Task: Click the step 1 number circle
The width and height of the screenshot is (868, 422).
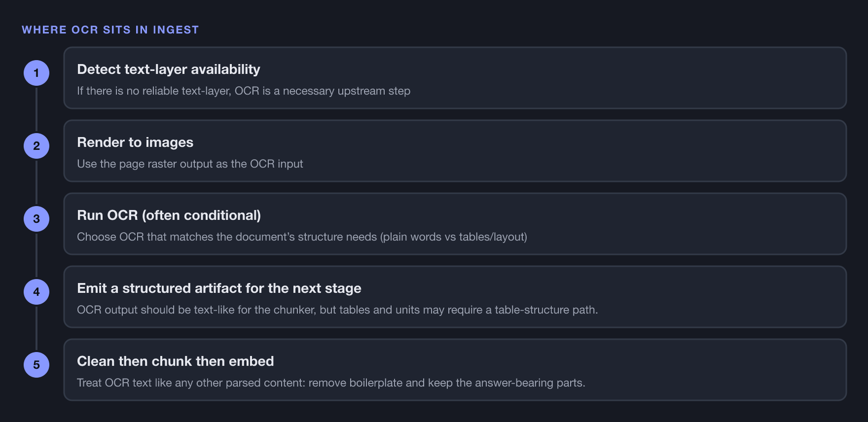Action: (36, 73)
